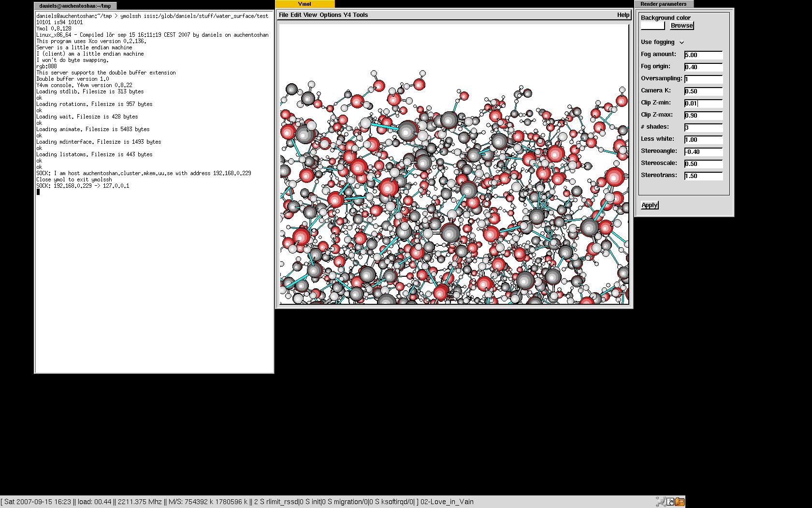This screenshot has width=812, height=508.
Task: Click the Oversampling value field
Action: coord(703,79)
